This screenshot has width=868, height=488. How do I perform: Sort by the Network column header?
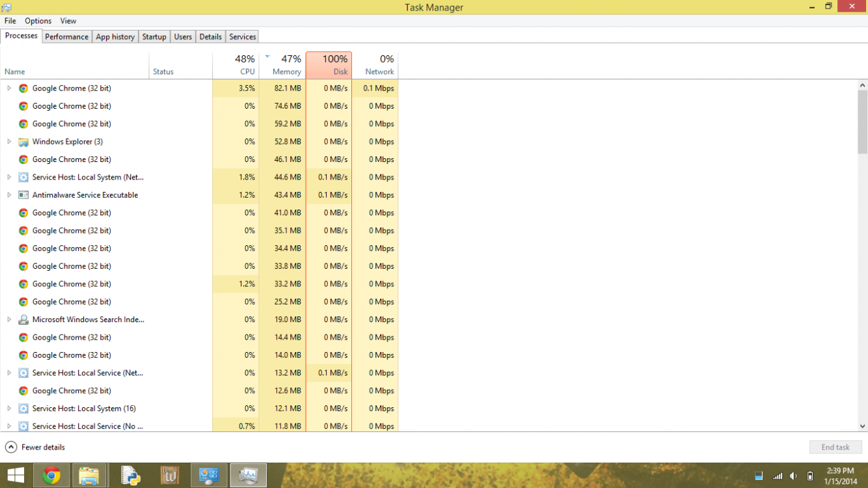coord(375,65)
